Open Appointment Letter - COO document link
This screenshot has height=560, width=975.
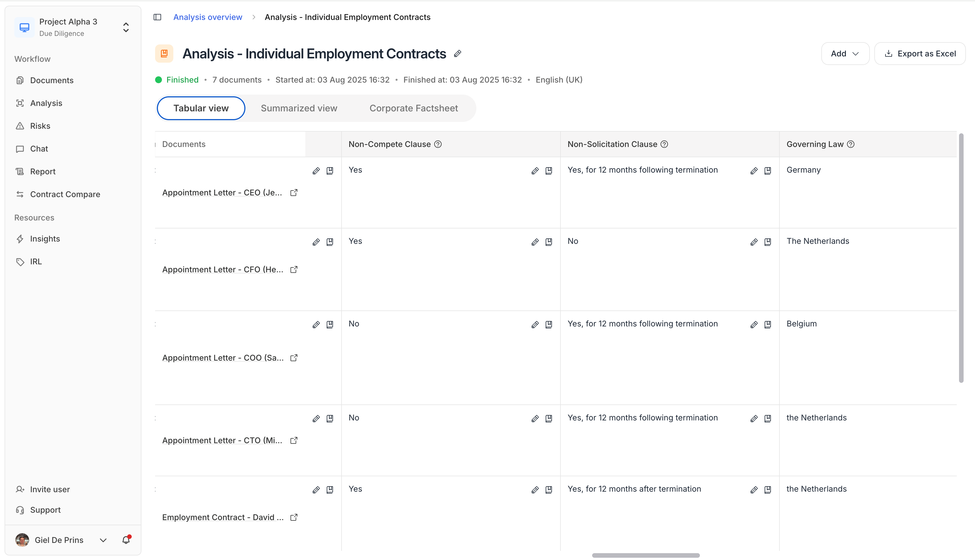click(223, 358)
